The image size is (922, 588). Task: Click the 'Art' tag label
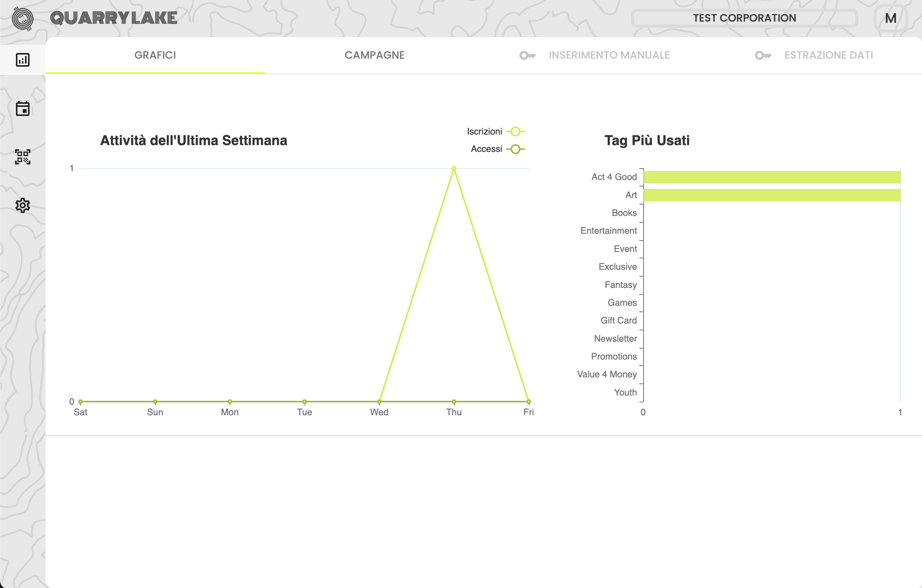tap(631, 195)
